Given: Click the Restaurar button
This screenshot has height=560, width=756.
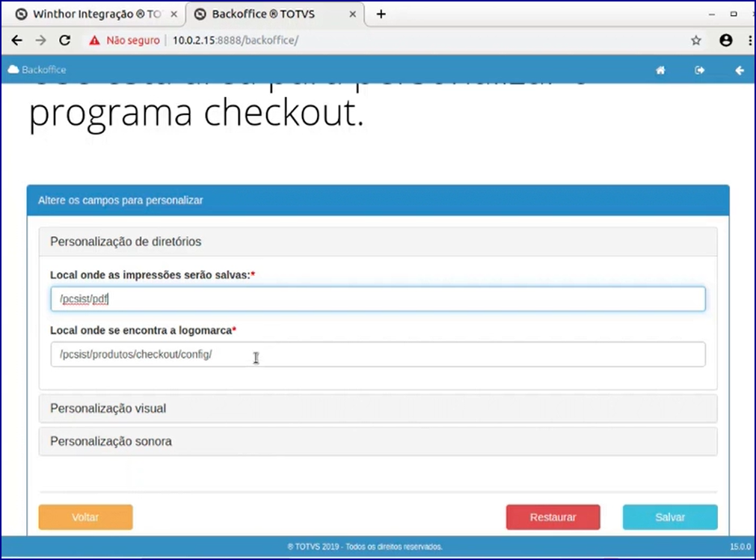Looking at the screenshot, I should (x=553, y=517).
